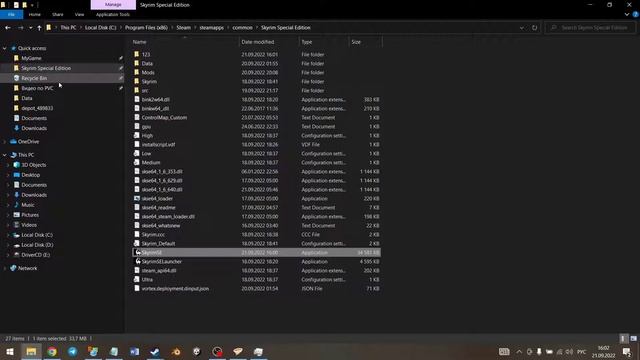Screen dimensions: 640x360
Task: Go up one folder level arrow
Action: 39,28
